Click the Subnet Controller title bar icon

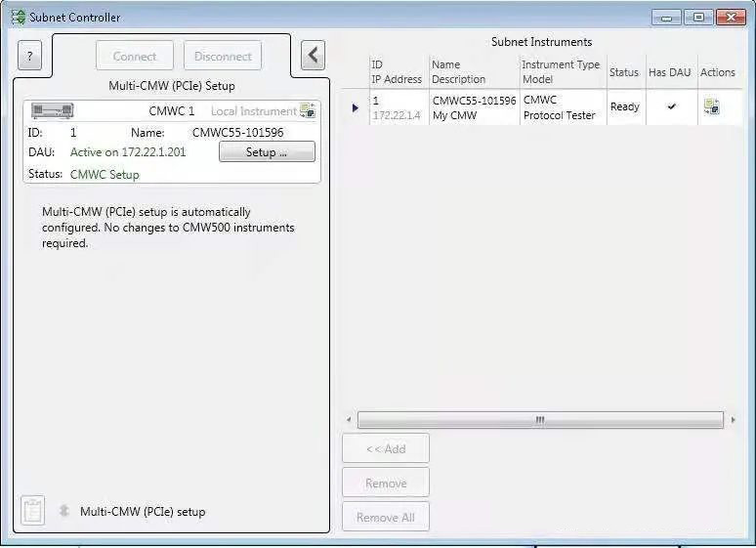(18, 17)
